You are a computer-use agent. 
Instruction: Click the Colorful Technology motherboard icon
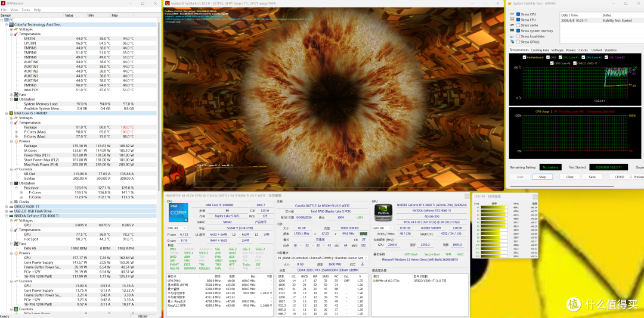click(x=11, y=24)
